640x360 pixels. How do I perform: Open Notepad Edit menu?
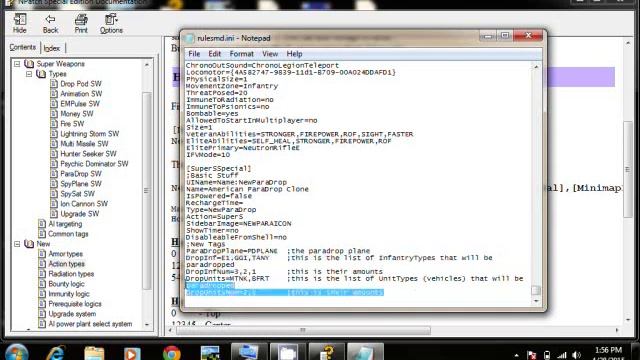[214, 54]
